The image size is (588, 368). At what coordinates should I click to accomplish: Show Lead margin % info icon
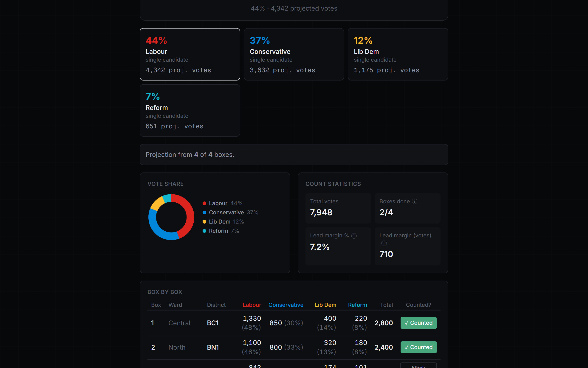[x=354, y=236]
